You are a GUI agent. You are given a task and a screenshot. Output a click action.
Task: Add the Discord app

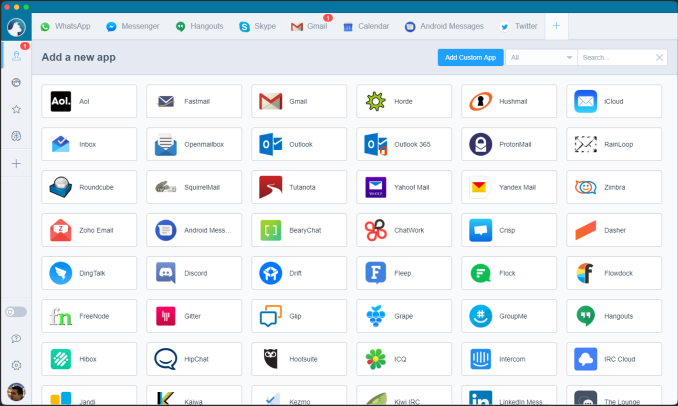point(194,273)
